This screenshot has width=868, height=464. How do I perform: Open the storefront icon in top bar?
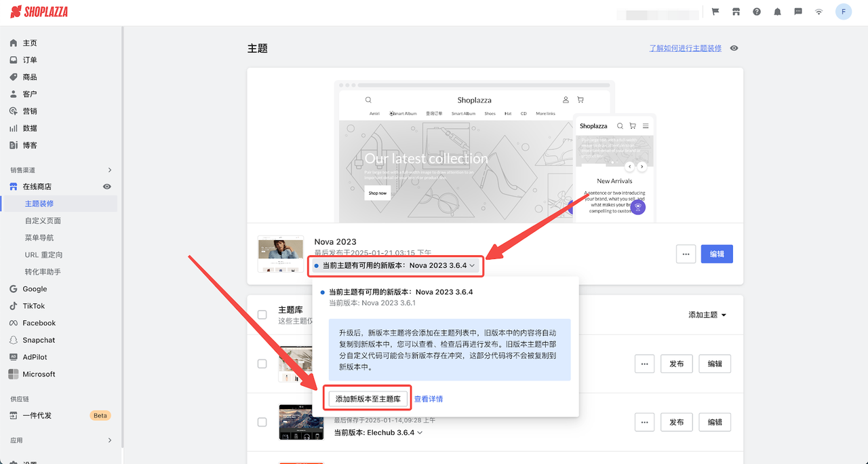(x=736, y=12)
